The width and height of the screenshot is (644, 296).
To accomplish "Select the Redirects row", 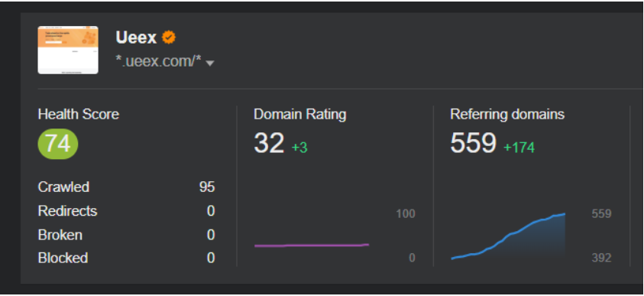I will pyautogui.click(x=127, y=211).
